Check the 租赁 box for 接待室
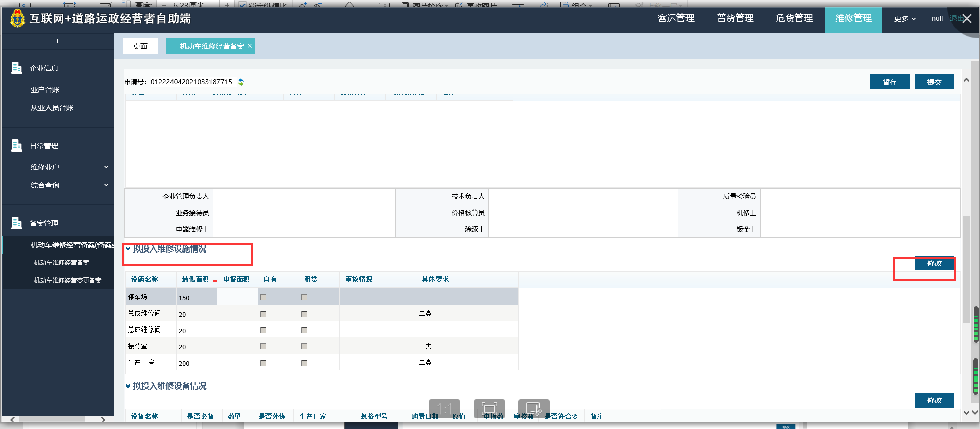The width and height of the screenshot is (980, 429). pos(304,346)
